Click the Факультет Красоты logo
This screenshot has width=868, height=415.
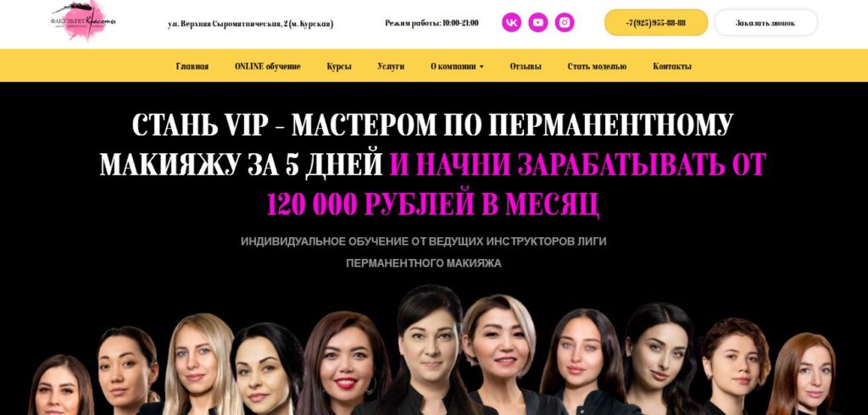pos(84,20)
